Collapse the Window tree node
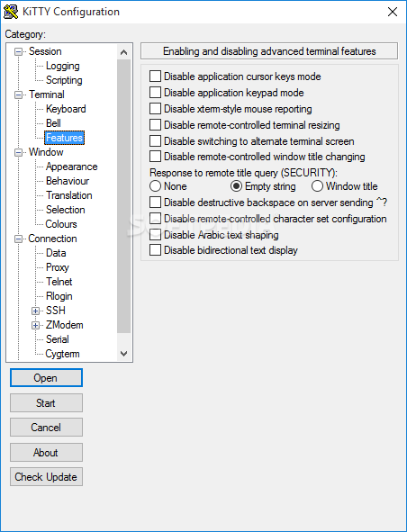 coord(18,152)
